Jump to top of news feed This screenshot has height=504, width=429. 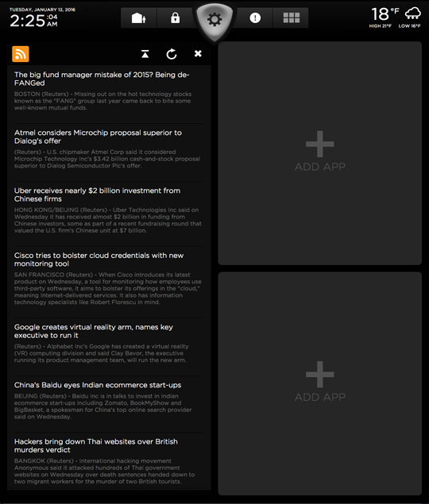[145, 54]
